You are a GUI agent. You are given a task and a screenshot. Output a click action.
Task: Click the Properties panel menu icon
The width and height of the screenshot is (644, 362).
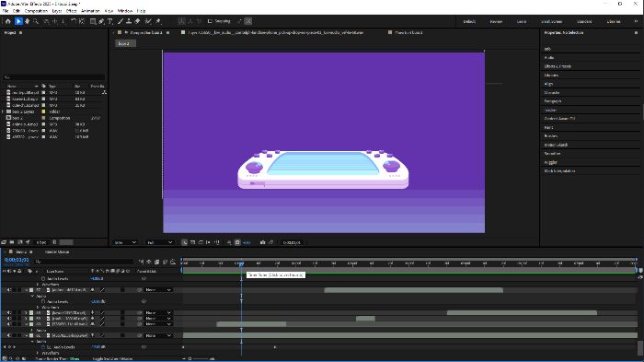(637, 32)
